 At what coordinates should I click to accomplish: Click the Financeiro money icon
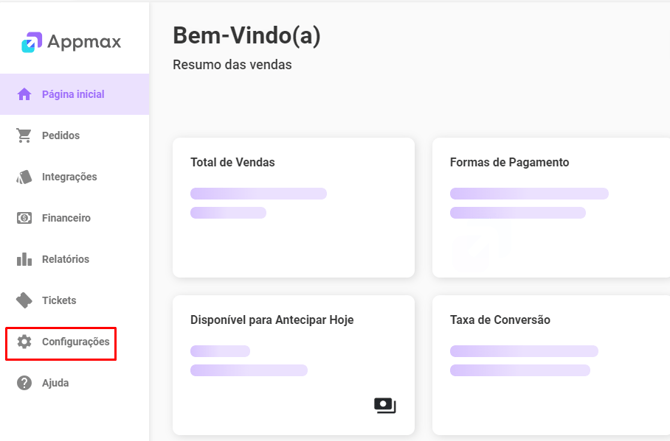click(25, 218)
